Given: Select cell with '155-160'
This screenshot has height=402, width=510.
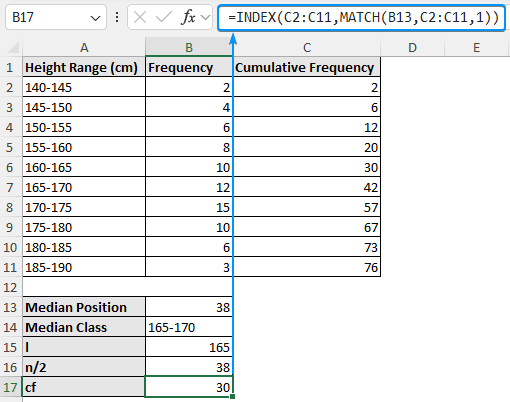Looking at the screenshot, I should click(x=84, y=147).
